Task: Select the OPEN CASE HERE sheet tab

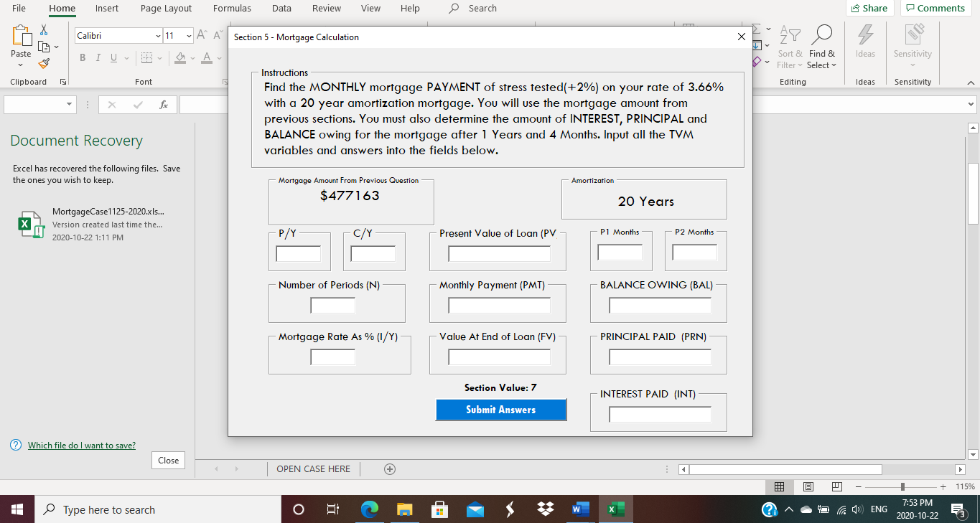Action: [313, 468]
